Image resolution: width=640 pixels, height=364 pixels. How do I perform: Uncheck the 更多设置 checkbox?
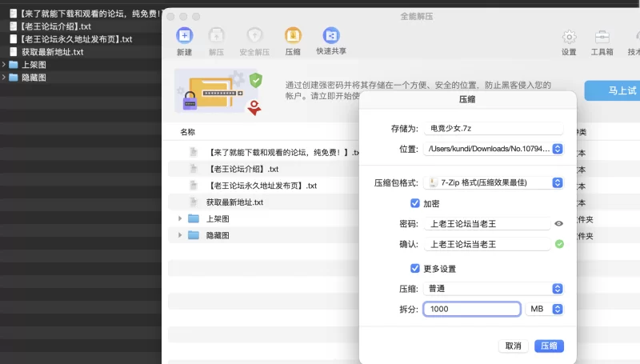click(x=414, y=268)
